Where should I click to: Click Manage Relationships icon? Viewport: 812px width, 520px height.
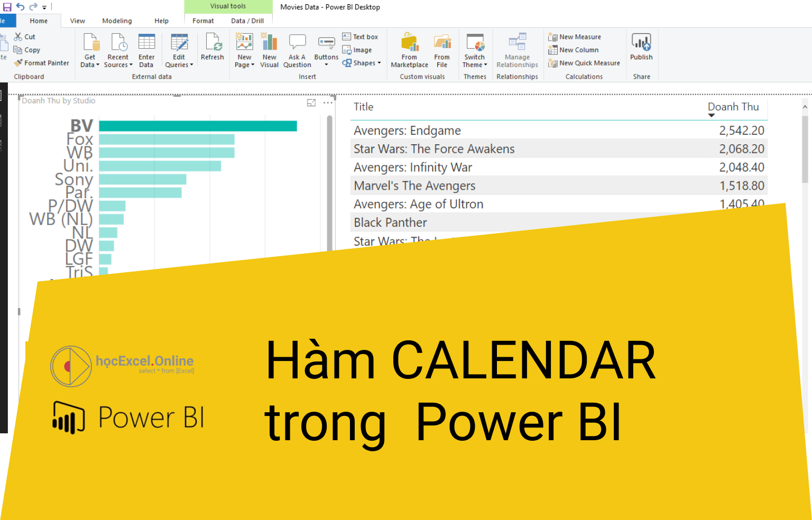pyautogui.click(x=517, y=42)
